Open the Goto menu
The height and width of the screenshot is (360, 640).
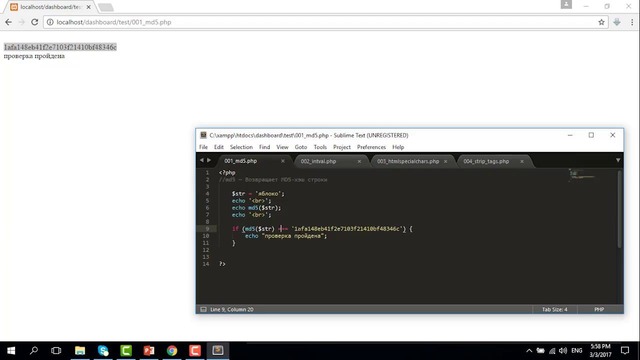click(301, 147)
